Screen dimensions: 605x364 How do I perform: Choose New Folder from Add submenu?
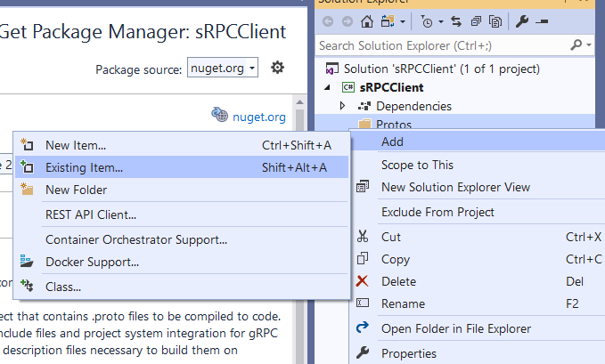[182, 190]
